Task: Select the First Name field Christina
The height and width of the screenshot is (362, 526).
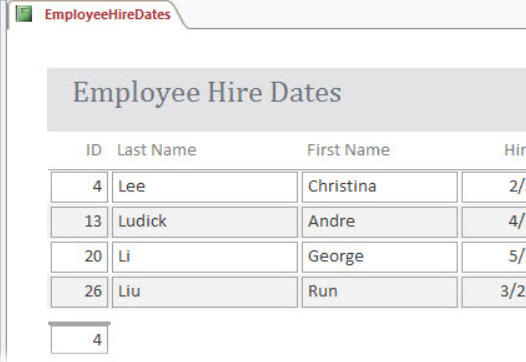Action: point(379,187)
